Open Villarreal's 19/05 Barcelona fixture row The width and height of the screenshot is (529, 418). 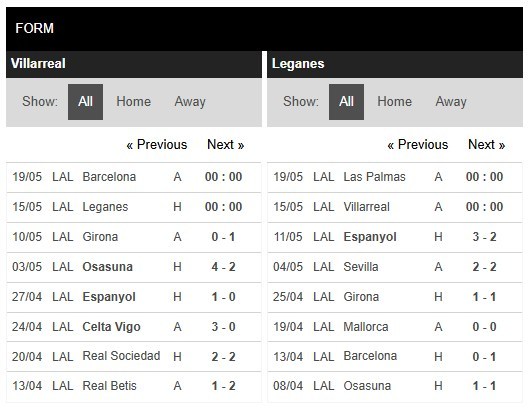coord(134,177)
